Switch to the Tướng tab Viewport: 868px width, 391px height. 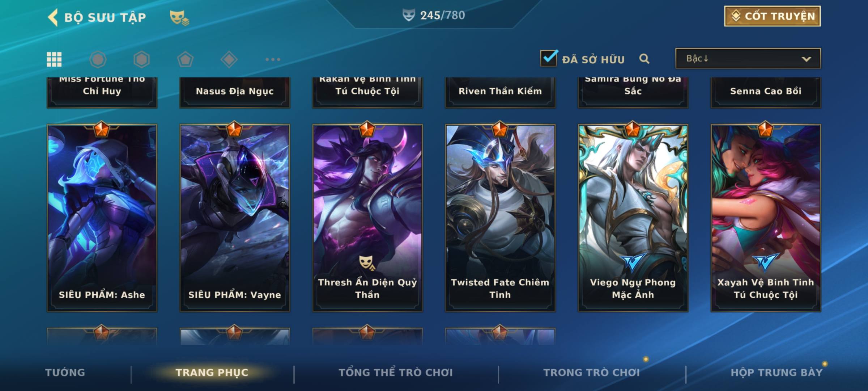65,373
